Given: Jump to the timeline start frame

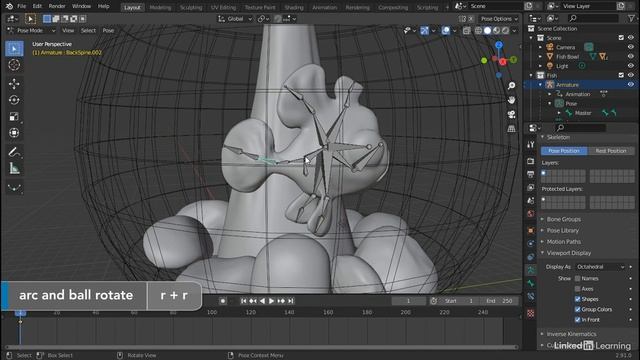Looking at the screenshot, I should 243,301.
